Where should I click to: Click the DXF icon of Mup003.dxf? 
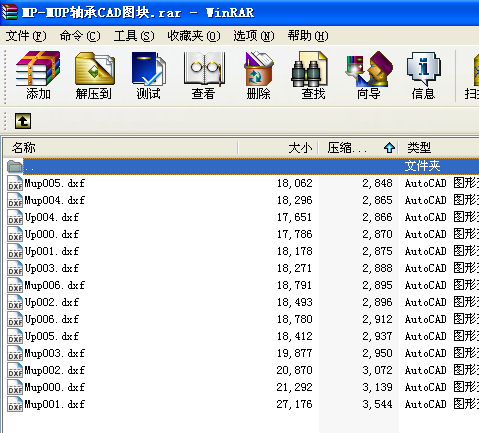(15, 353)
